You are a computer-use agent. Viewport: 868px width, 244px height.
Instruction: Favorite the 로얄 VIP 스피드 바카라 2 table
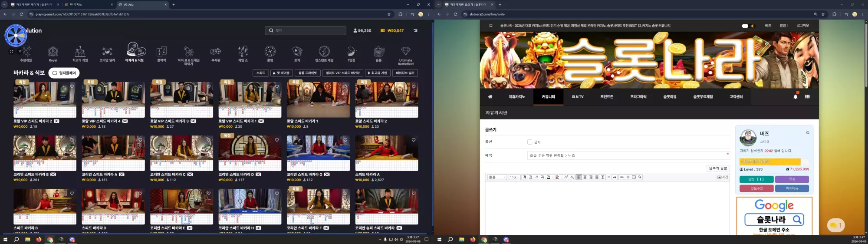tap(72, 86)
